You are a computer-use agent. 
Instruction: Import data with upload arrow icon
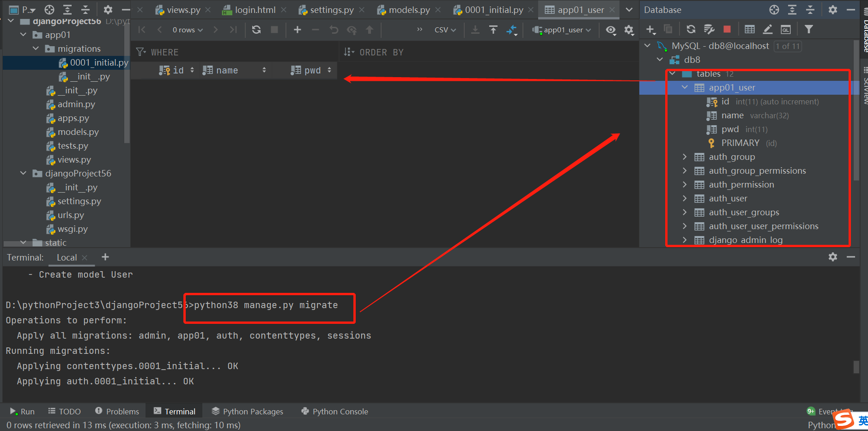click(493, 30)
